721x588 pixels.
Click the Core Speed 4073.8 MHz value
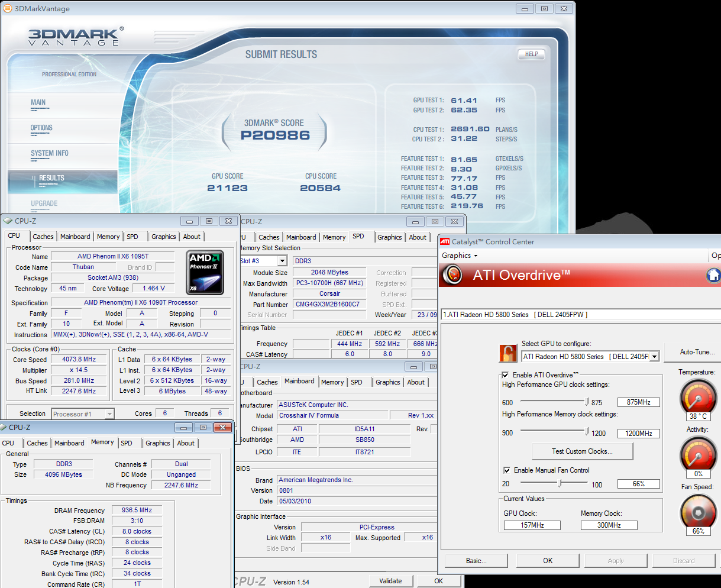[79, 360]
